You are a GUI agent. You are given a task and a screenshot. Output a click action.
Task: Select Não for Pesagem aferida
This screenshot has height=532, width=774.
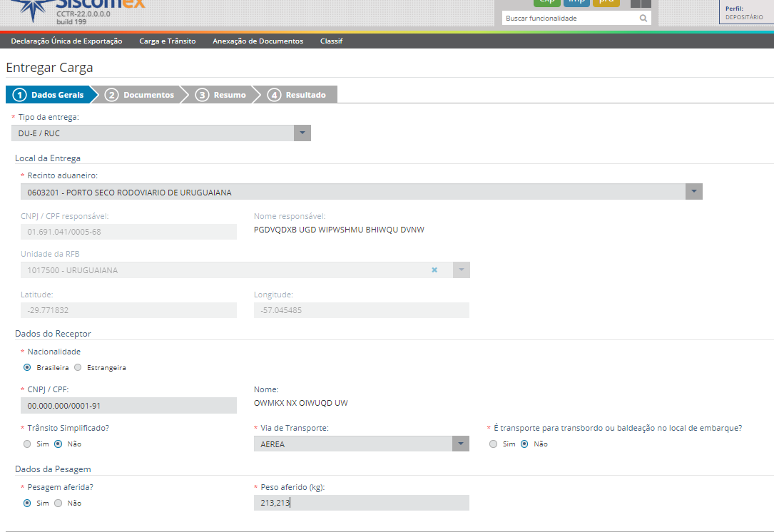pyautogui.click(x=58, y=503)
